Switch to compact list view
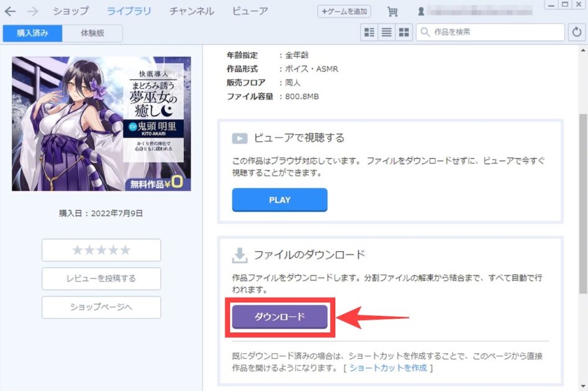Screen dimensions: 588x391 tap(386, 32)
